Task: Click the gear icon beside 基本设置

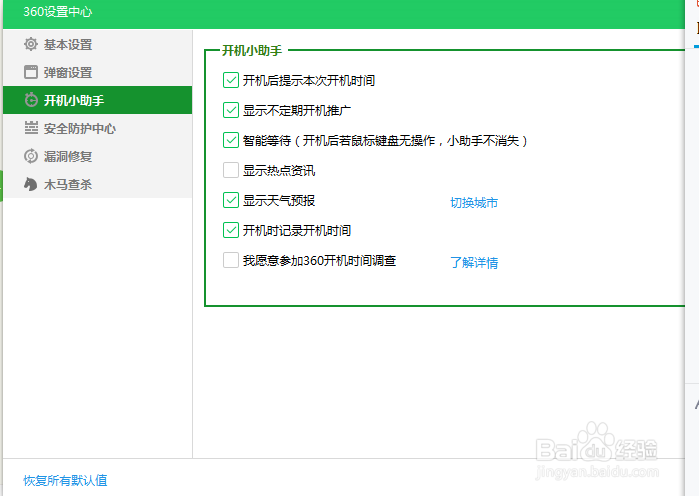Action: pos(31,44)
